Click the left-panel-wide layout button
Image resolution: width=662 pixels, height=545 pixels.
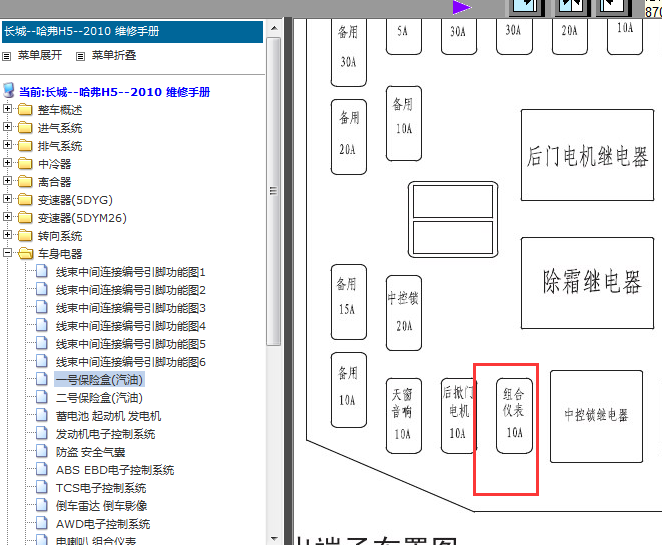526,6
